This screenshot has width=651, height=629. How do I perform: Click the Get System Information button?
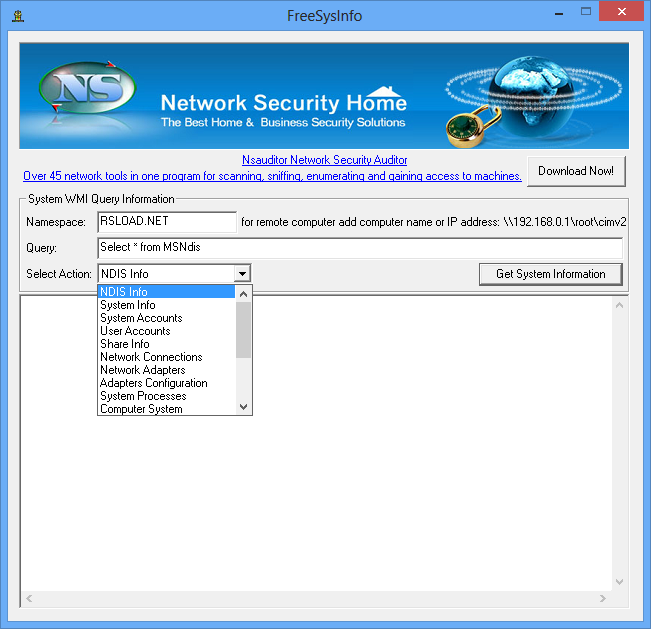(x=551, y=274)
